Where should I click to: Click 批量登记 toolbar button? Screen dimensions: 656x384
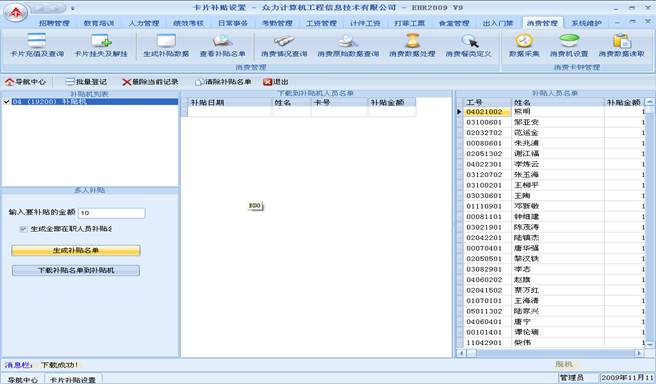coord(86,82)
